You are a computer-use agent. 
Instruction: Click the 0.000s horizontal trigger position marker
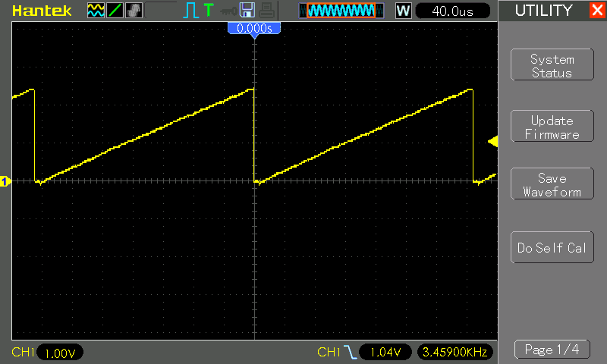(254, 29)
